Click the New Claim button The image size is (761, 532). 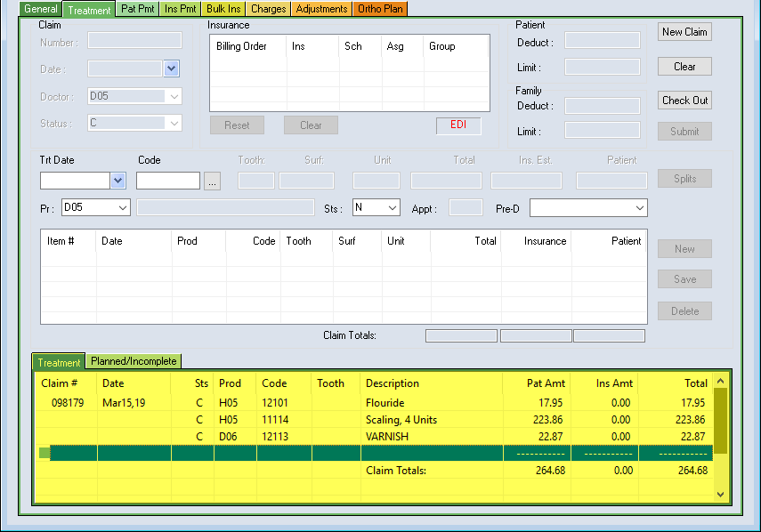684,32
